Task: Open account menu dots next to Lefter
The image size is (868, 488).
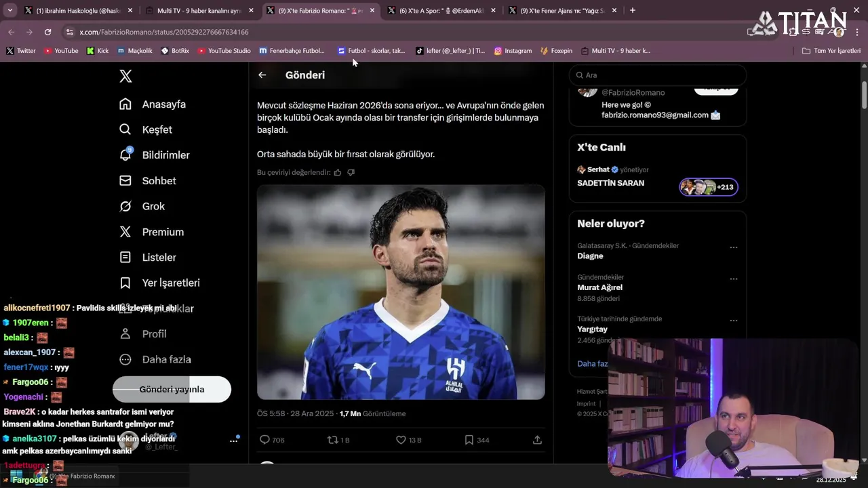Action: (234, 440)
